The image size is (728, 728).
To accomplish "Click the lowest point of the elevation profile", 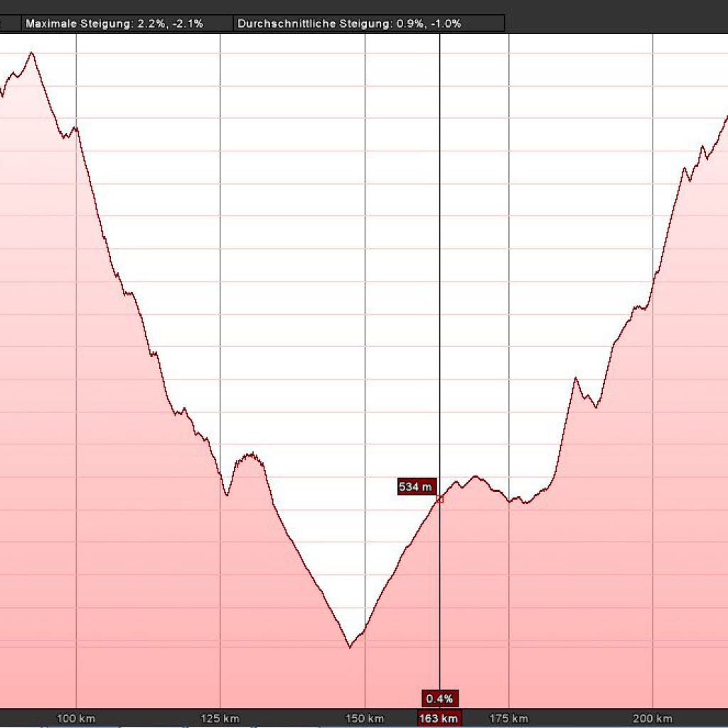I will pos(349,646).
